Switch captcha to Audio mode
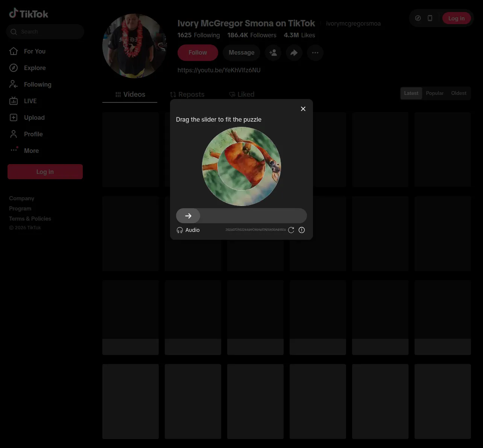Screen dimensions: 483x448 188,230
